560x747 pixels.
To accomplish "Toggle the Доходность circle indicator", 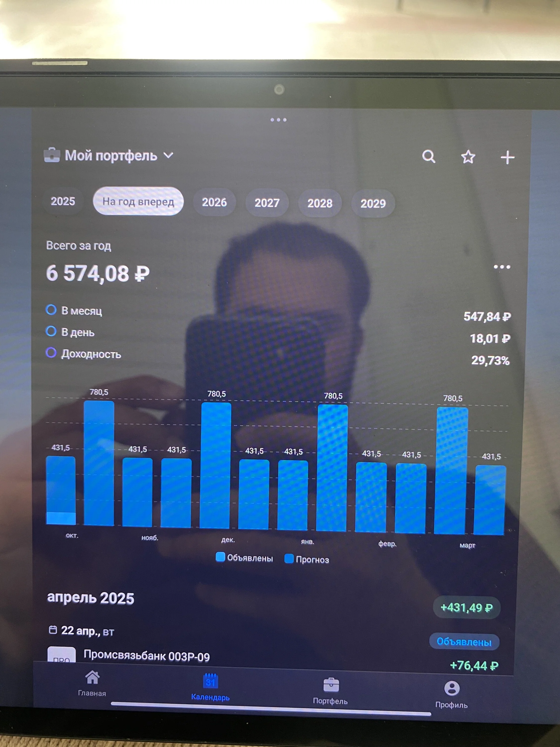I will pyautogui.click(x=51, y=353).
